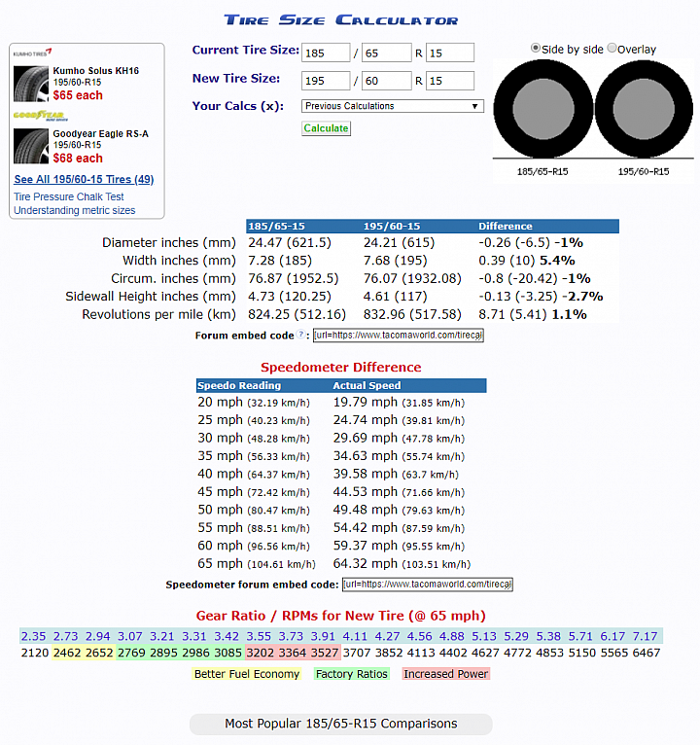Select gear ratio 7.17
The height and width of the screenshot is (745, 700).
pyautogui.click(x=645, y=636)
